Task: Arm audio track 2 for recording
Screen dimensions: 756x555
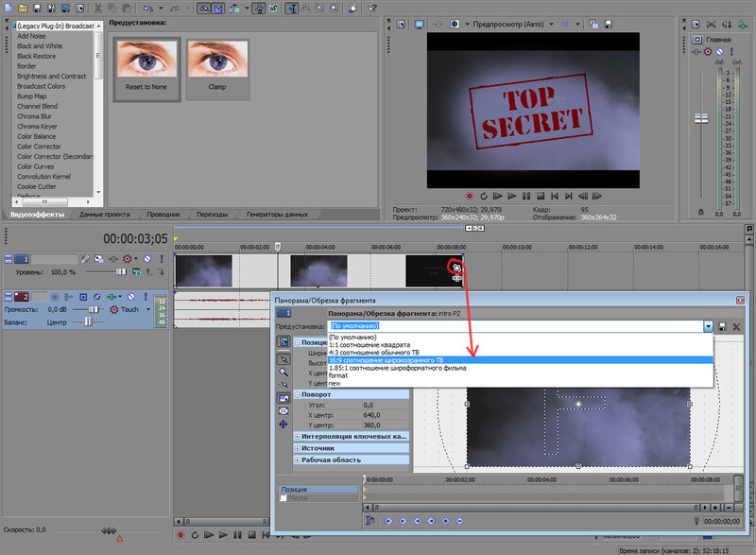Action: point(54,297)
